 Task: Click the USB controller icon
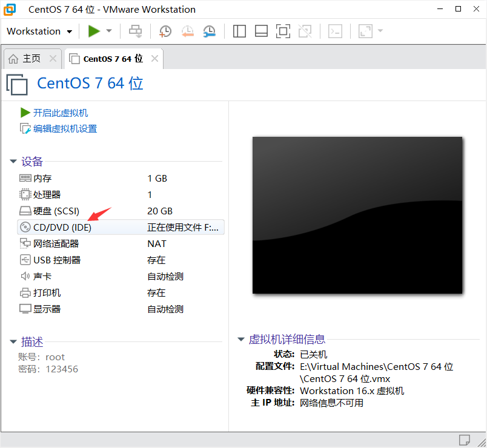point(25,260)
